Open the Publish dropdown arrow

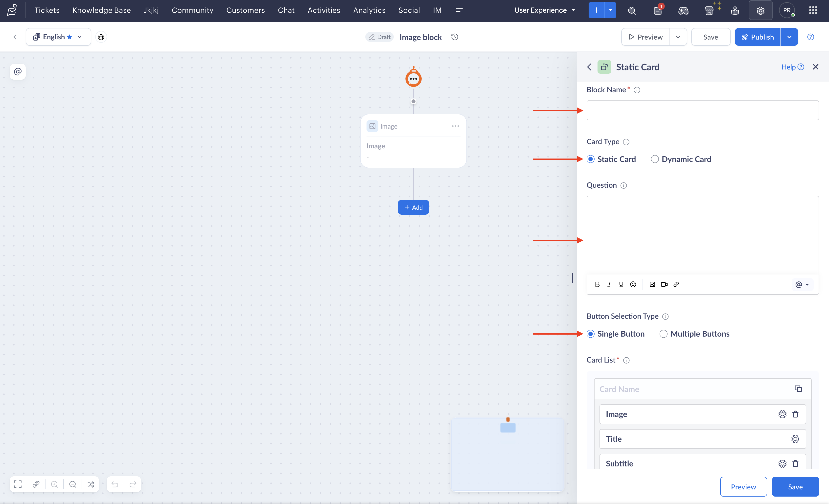click(789, 37)
